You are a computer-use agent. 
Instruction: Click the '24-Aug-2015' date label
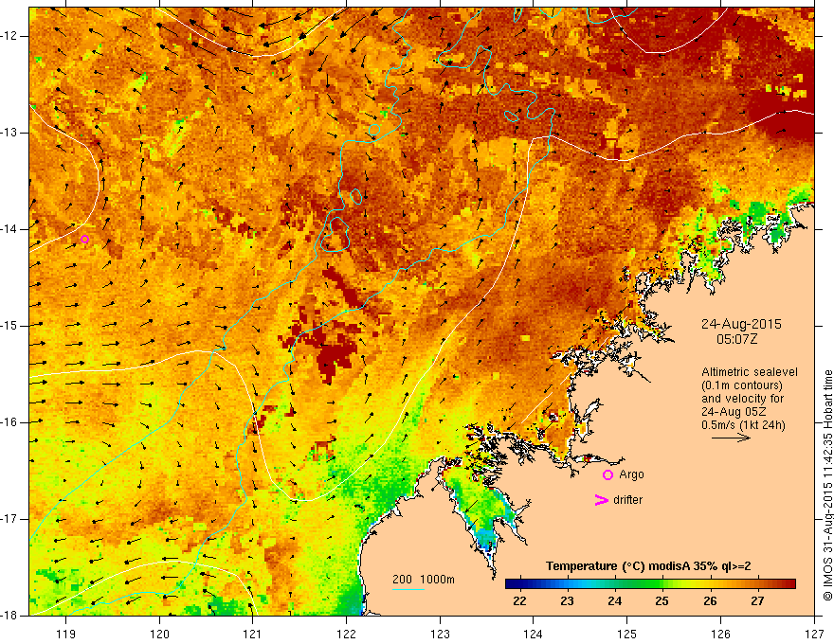[741, 324]
